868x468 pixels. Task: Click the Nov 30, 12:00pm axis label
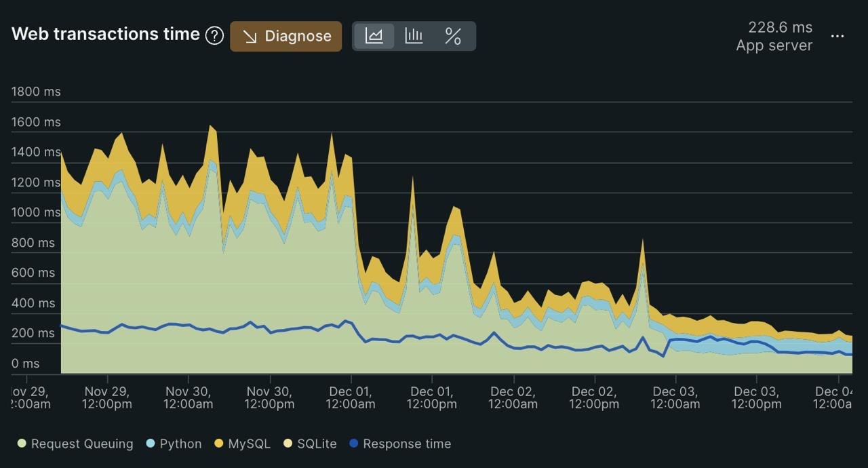pos(269,397)
